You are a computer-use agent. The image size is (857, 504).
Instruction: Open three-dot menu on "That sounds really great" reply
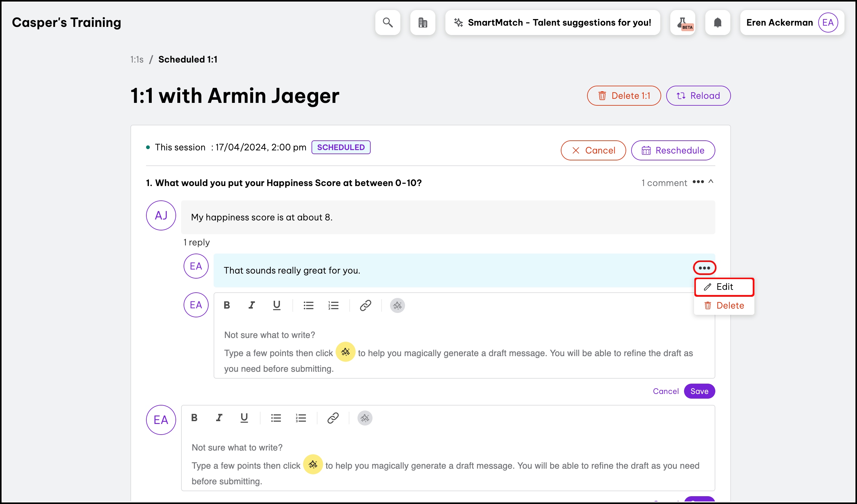(704, 268)
